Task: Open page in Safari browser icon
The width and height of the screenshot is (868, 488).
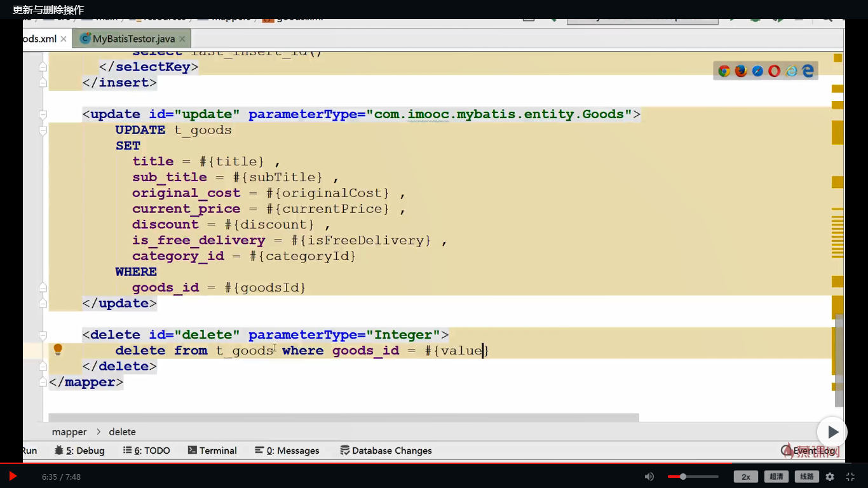Action: 757,71
